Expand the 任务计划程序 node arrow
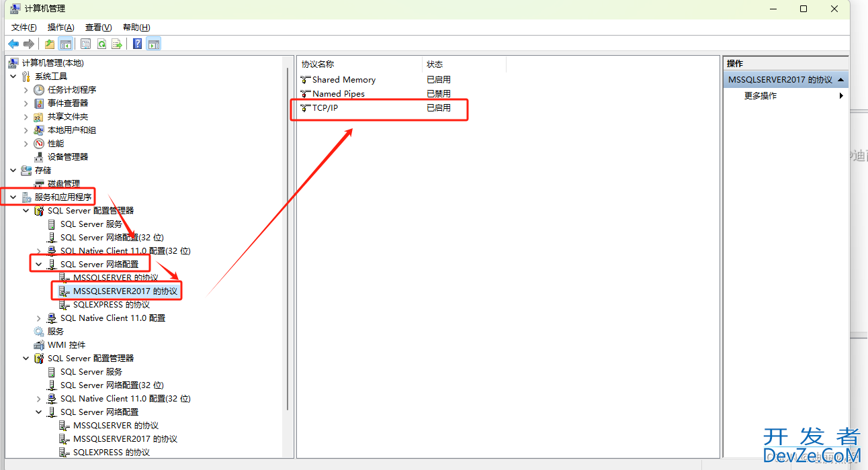This screenshot has width=868, height=470. [26, 89]
